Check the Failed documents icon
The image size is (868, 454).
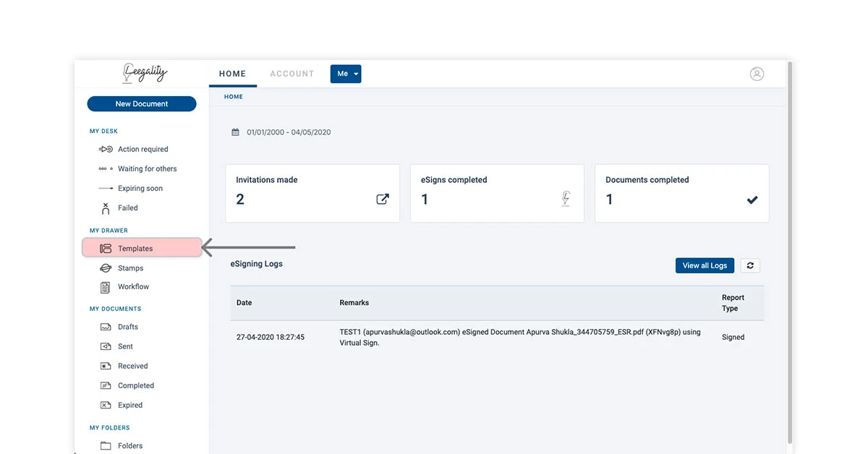[x=107, y=207]
